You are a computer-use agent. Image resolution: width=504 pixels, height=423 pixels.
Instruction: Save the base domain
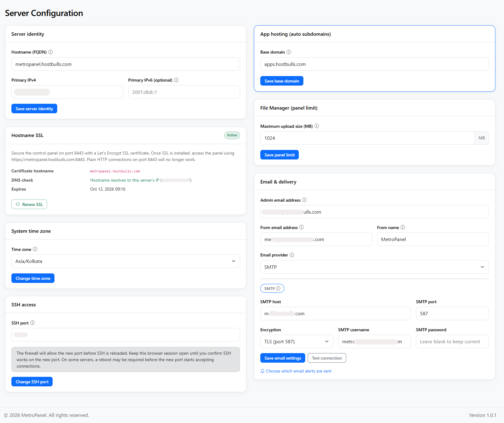[282, 81]
